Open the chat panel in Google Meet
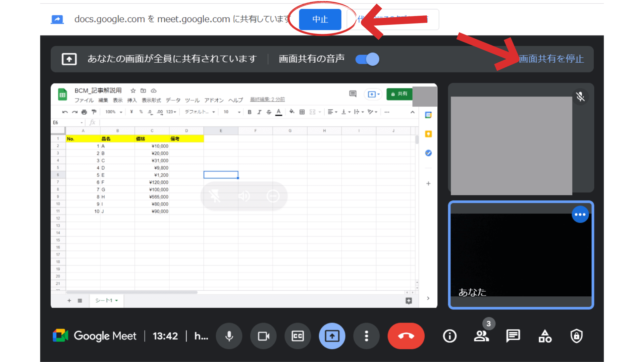Image resolution: width=644 pixels, height=362 pixels. click(x=513, y=336)
